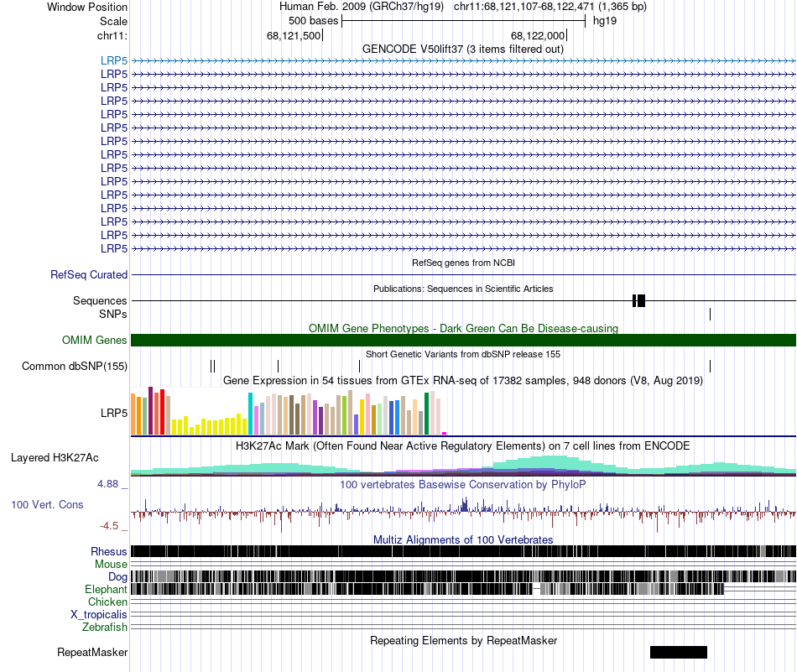Image resolution: width=797 pixels, height=672 pixels.
Task: Click the Window Position label
Action: [x=87, y=7]
